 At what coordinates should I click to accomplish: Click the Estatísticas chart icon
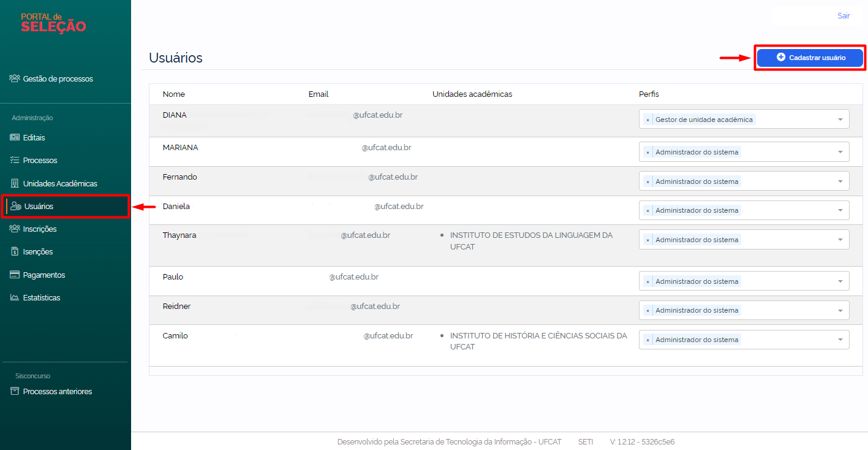click(15, 297)
